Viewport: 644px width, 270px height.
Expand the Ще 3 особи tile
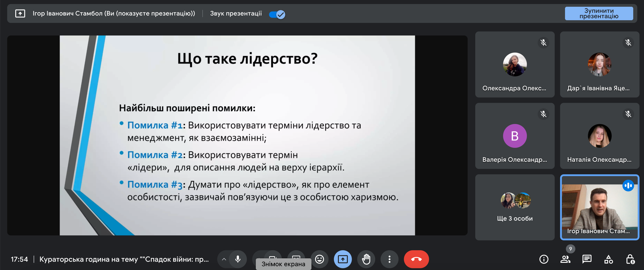515,207
